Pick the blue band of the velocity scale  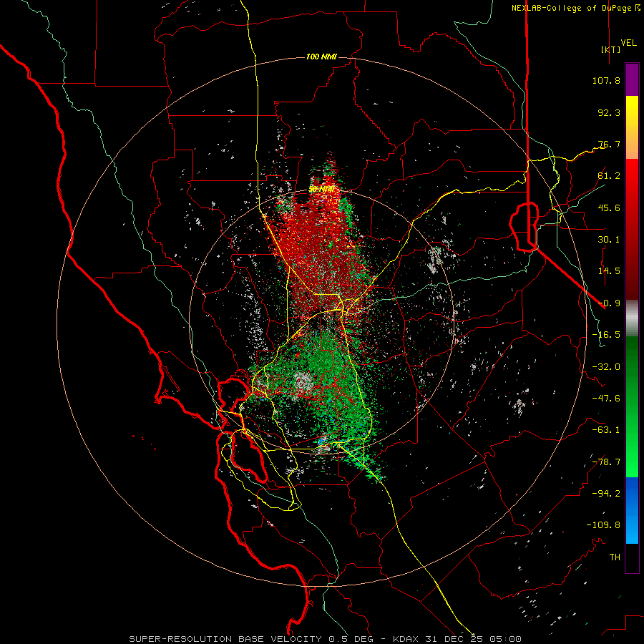click(x=632, y=510)
